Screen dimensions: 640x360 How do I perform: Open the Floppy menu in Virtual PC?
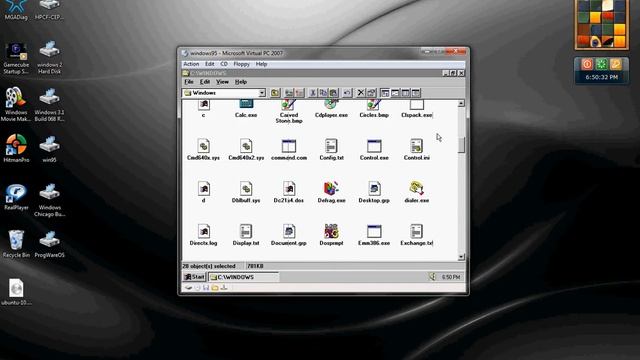point(242,64)
